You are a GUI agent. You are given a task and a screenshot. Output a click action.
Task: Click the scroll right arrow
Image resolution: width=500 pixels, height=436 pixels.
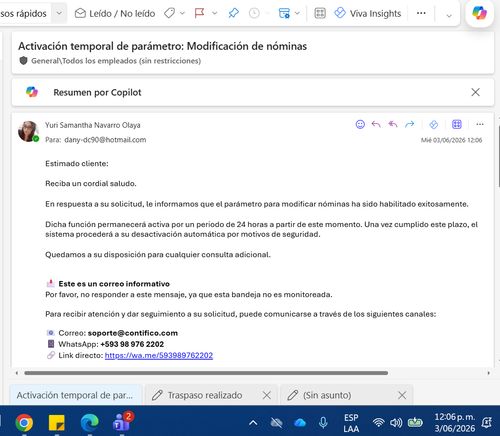click(488, 373)
